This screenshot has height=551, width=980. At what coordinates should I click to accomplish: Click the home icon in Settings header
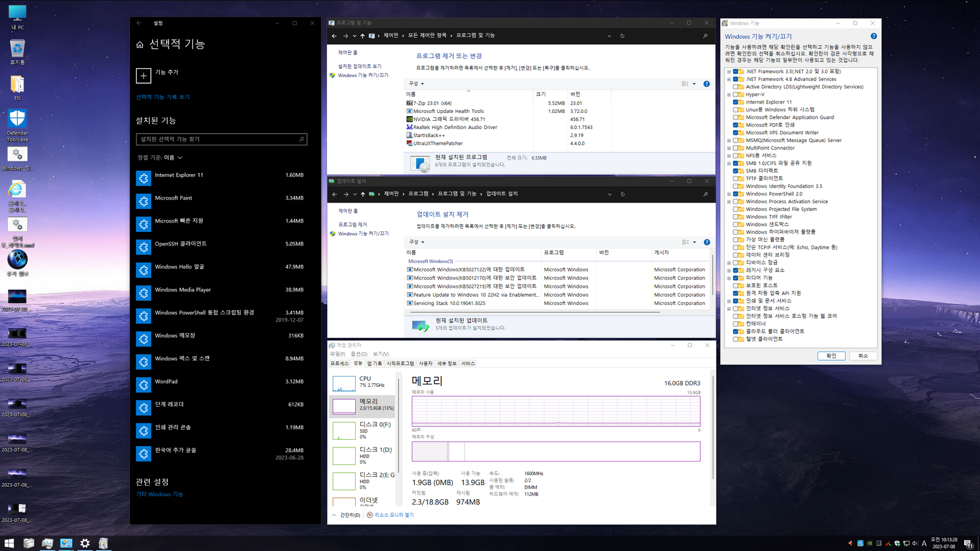point(140,45)
